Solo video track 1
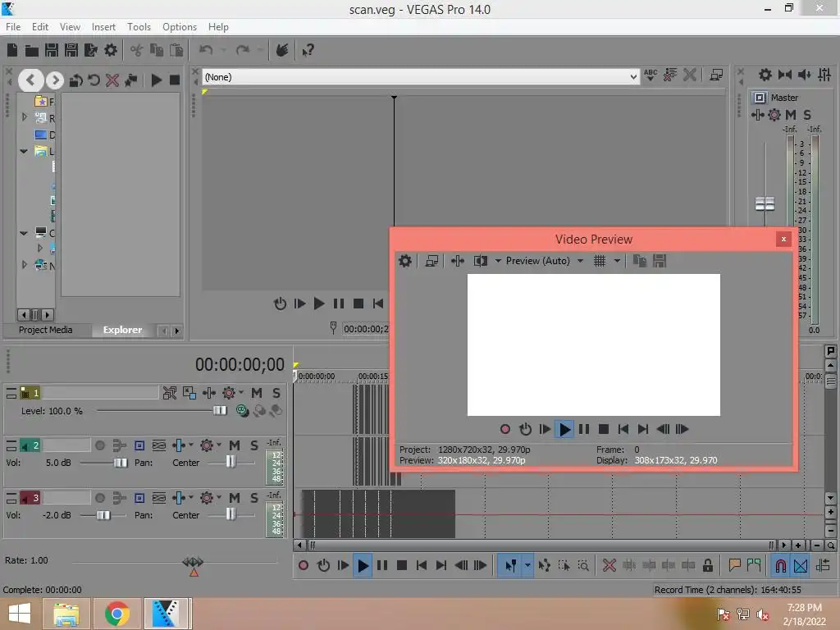This screenshot has width=840, height=630. [276, 393]
